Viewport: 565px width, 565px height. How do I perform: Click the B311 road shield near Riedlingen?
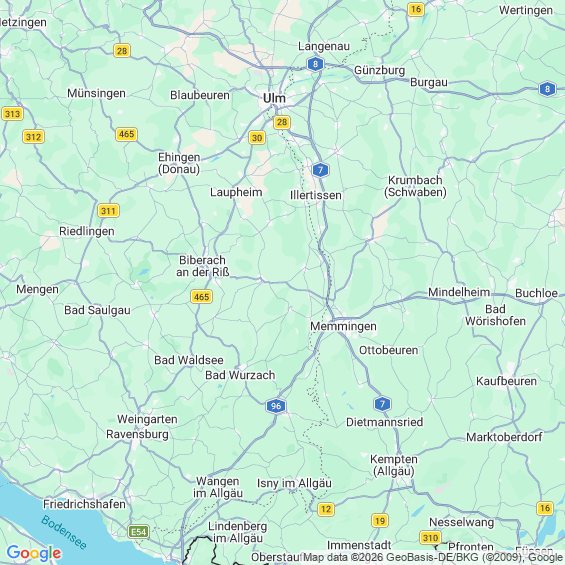[x=108, y=210]
